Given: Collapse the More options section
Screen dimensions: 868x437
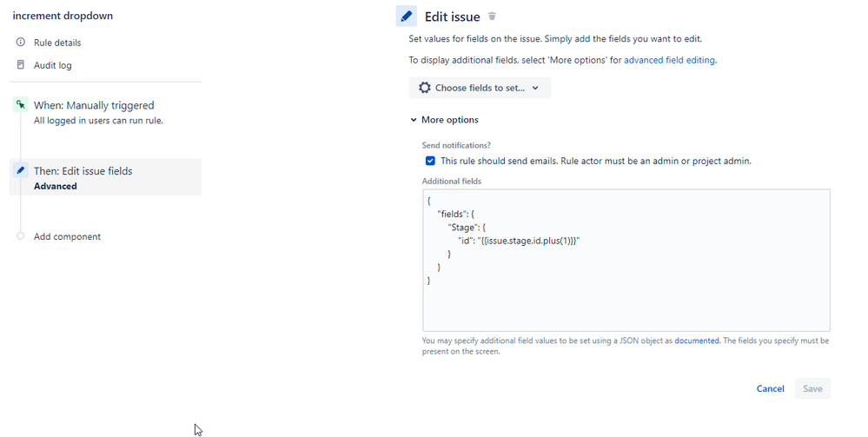Looking at the screenshot, I should point(445,120).
